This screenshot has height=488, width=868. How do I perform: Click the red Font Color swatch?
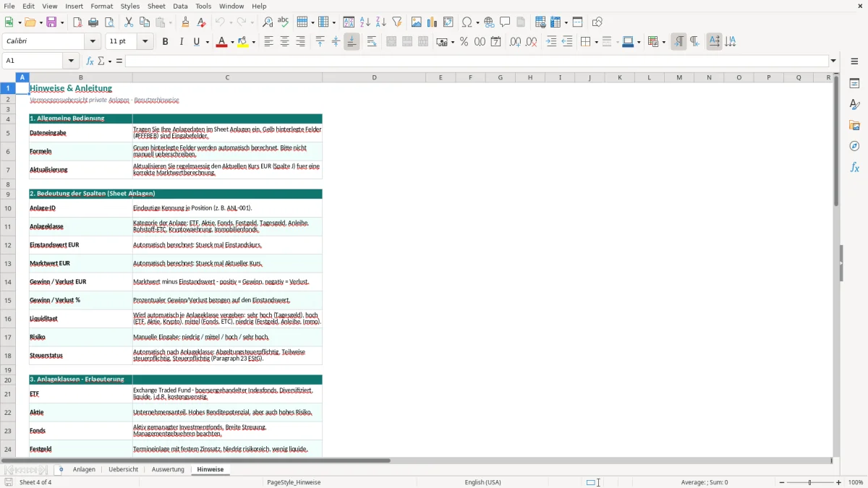coord(221,42)
